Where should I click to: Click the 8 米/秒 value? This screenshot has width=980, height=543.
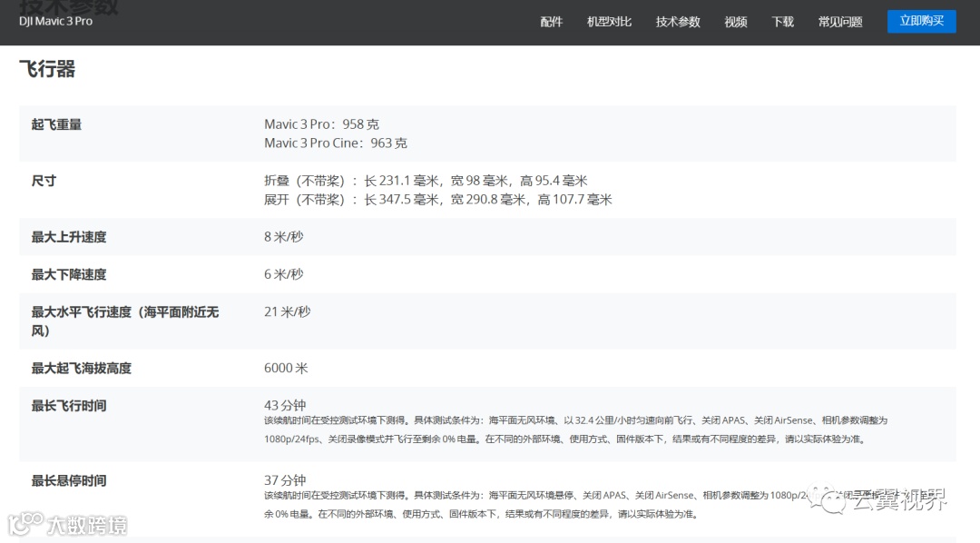click(x=284, y=236)
